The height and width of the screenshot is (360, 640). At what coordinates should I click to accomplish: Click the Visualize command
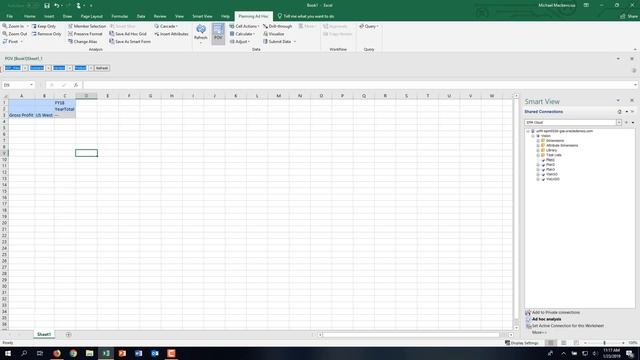click(x=273, y=34)
